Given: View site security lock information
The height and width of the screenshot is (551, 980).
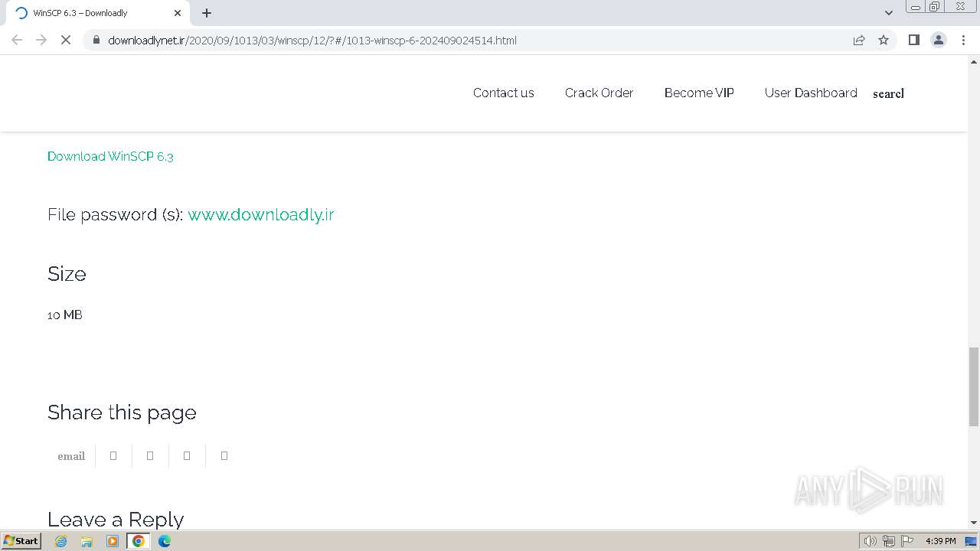Looking at the screenshot, I should tap(96, 40).
